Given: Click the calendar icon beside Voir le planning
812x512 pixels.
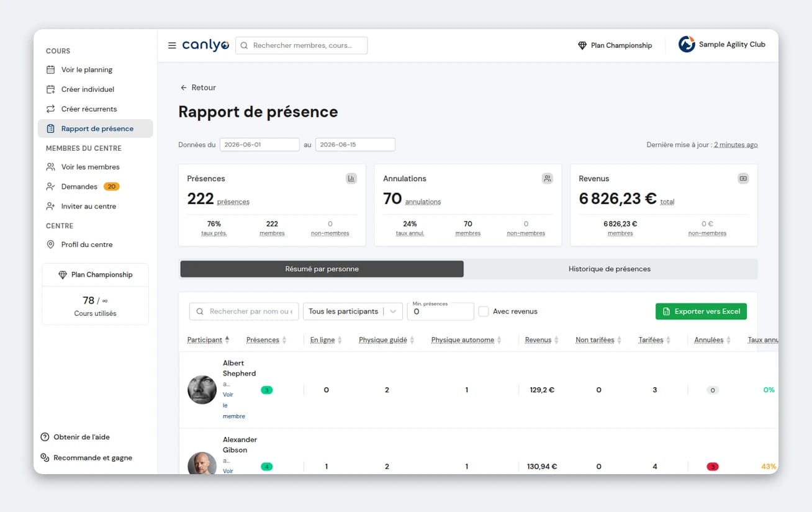Looking at the screenshot, I should [x=51, y=70].
